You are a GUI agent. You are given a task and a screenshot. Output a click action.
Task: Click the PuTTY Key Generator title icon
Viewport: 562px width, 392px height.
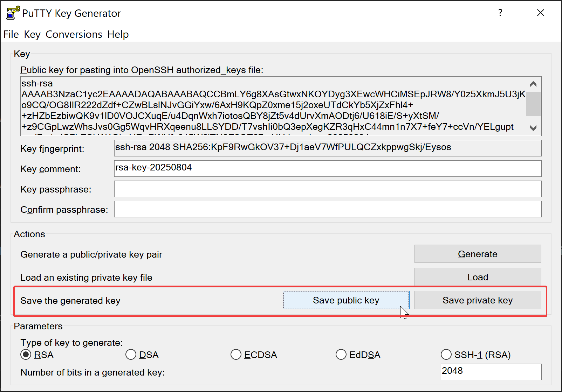coord(13,13)
